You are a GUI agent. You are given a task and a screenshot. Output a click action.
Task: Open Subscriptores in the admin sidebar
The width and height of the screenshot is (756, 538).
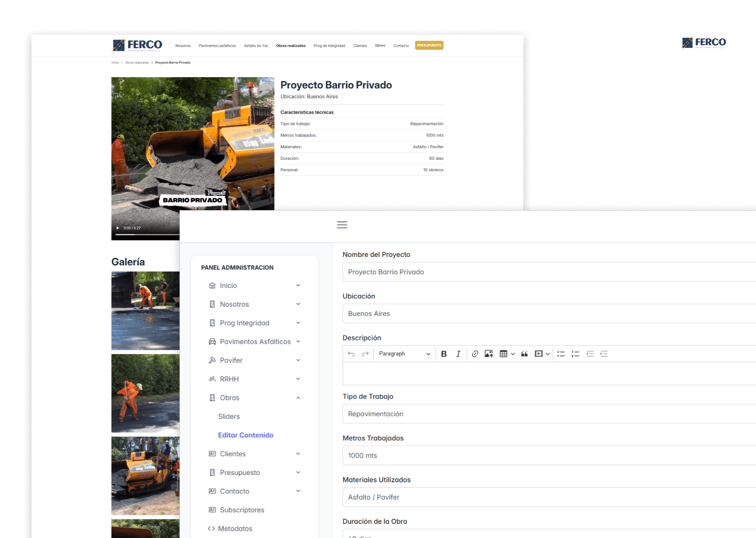242,510
